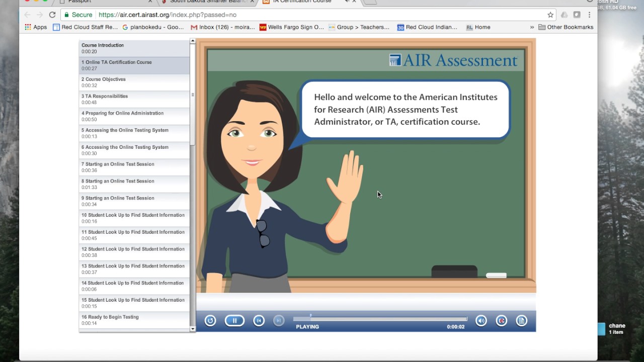Image resolution: width=644 pixels, height=362 pixels.
Task: Open the Wells Fargo Sign O... bookmark
Action: (x=292, y=27)
